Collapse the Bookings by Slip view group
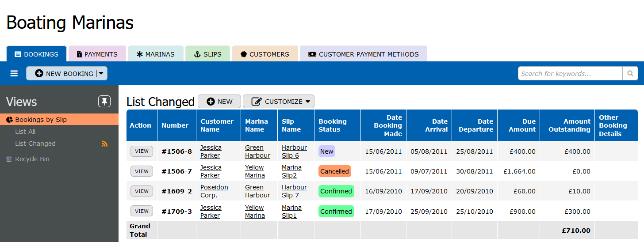Viewport: 644px width, 242px height. point(41,120)
